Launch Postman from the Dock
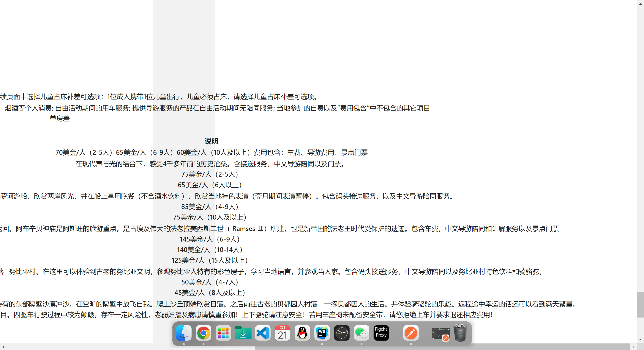This screenshot has height=350, width=644. coord(411,333)
